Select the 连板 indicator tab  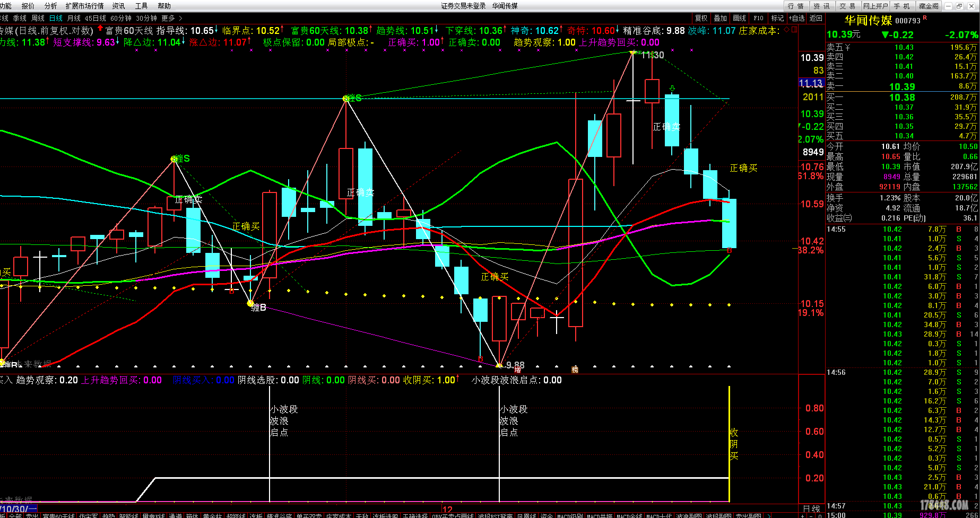click(256, 515)
